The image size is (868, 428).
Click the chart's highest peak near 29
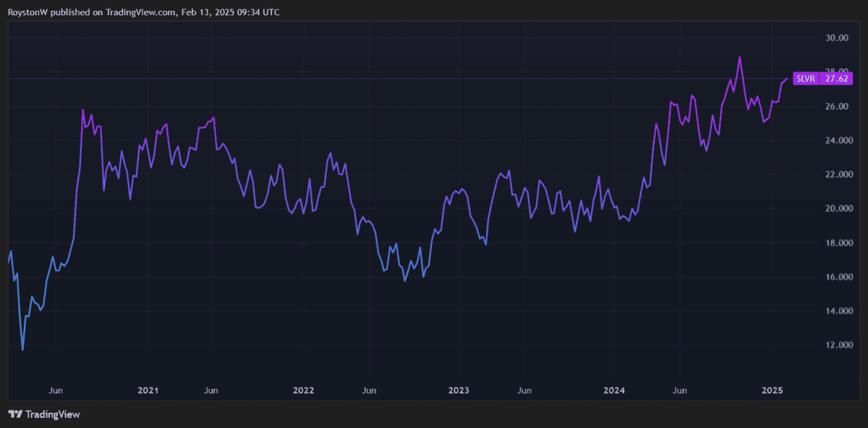(x=739, y=57)
